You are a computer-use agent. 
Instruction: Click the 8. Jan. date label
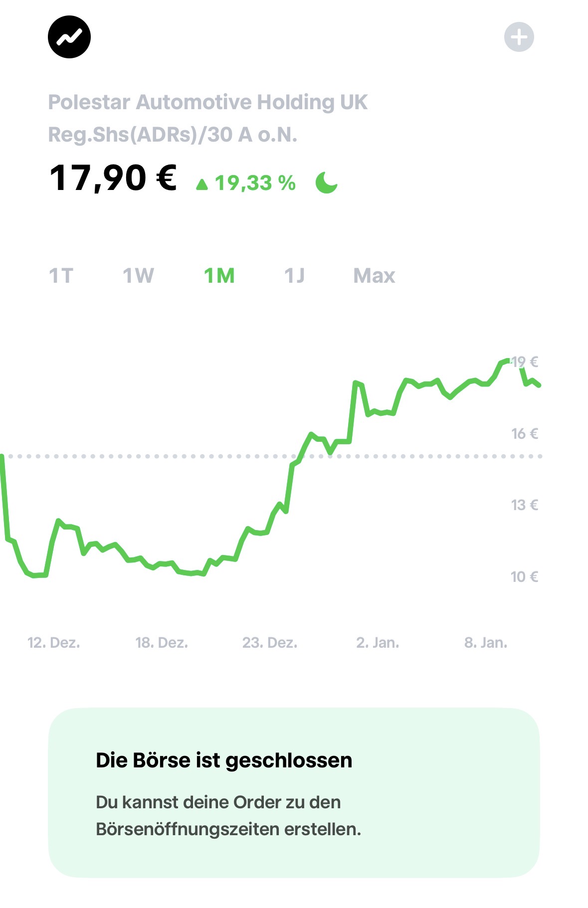486,643
